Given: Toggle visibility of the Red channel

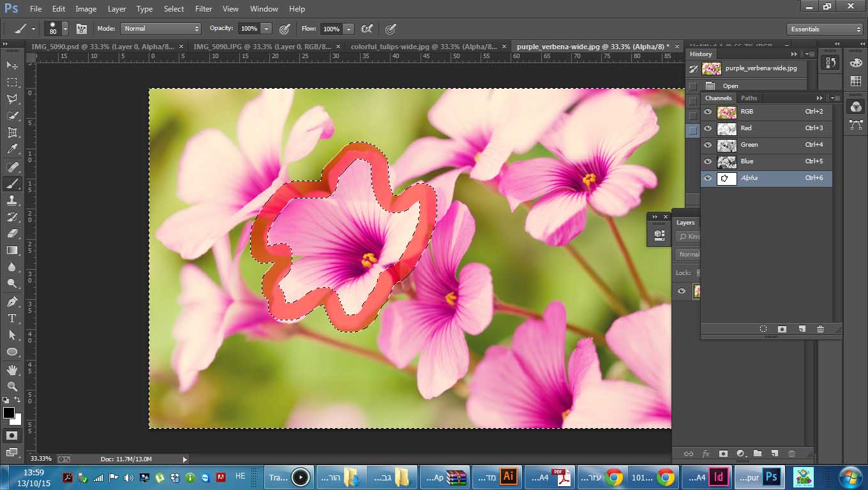Looking at the screenshot, I should [x=708, y=128].
